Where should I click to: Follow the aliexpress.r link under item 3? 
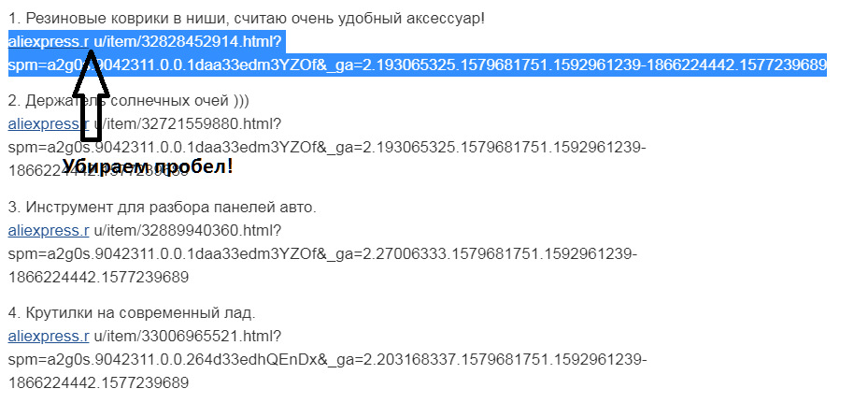coord(49,229)
